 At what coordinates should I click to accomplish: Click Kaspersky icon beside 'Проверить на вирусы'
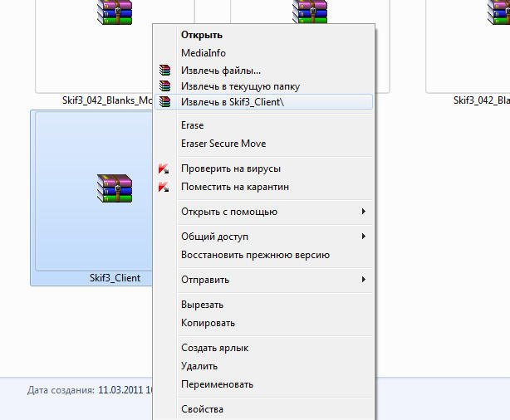[164, 168]
